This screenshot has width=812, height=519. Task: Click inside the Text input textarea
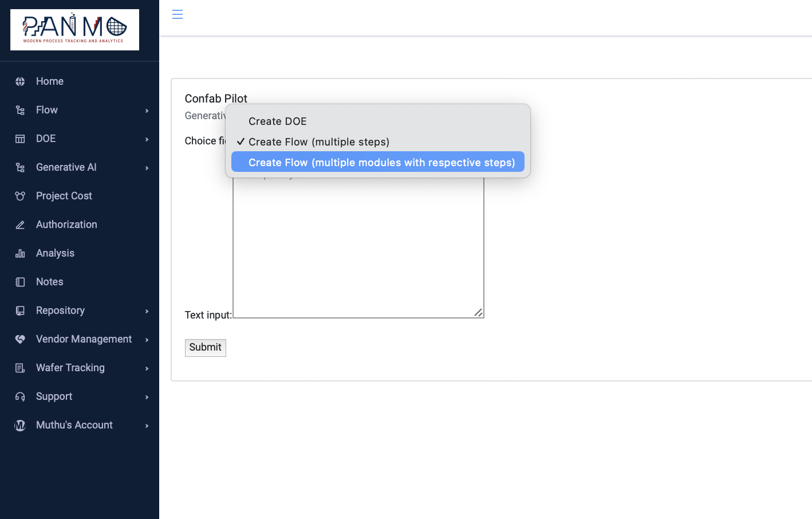358,246
